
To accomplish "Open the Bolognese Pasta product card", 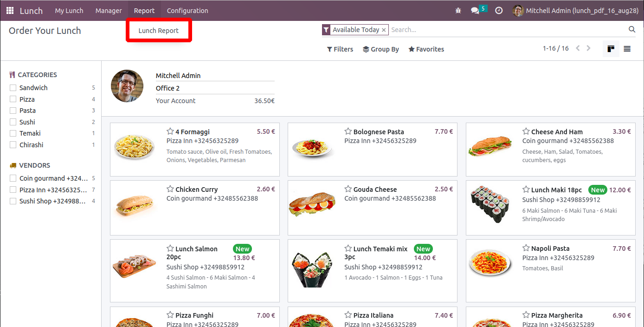I will 373,150.
